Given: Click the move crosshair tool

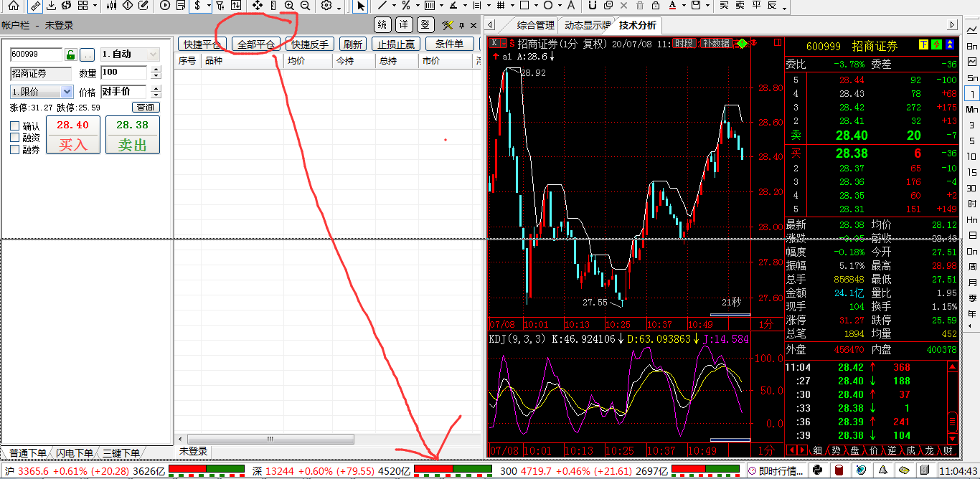Looking at the screenshot, I should [258, 6].
